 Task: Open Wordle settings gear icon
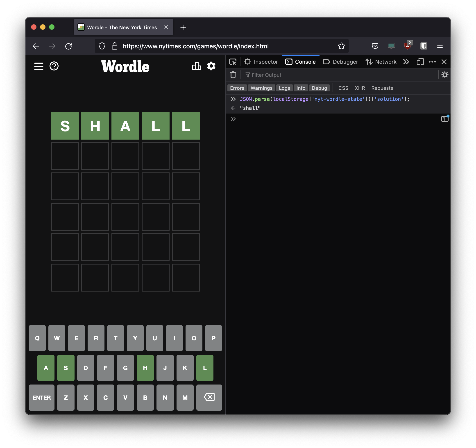click(212, 66)
